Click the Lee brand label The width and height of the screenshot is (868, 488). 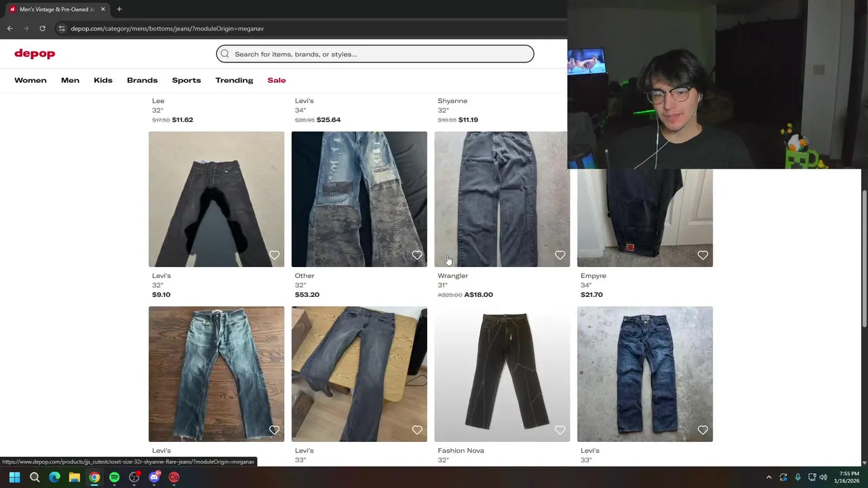[x=158, y=101]
